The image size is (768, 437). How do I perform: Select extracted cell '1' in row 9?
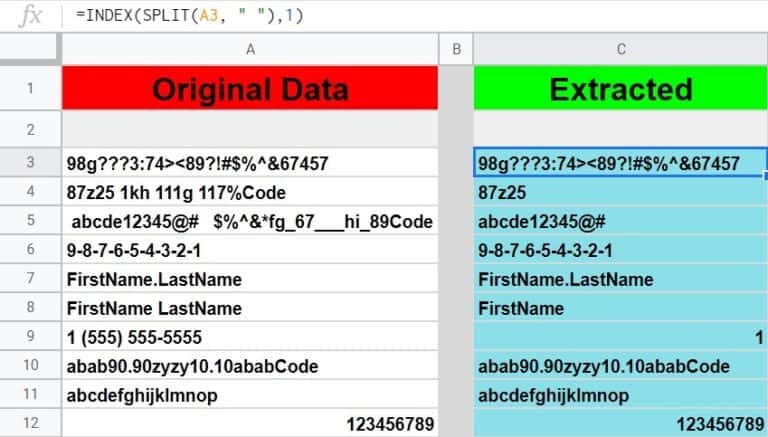point(621,336)
